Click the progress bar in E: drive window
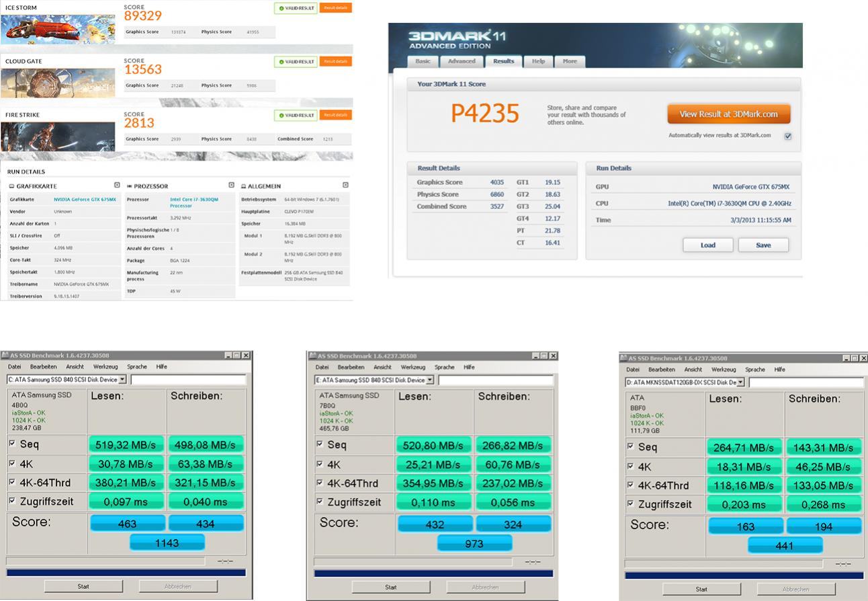 pyautogui.click(x=434, y=573)
